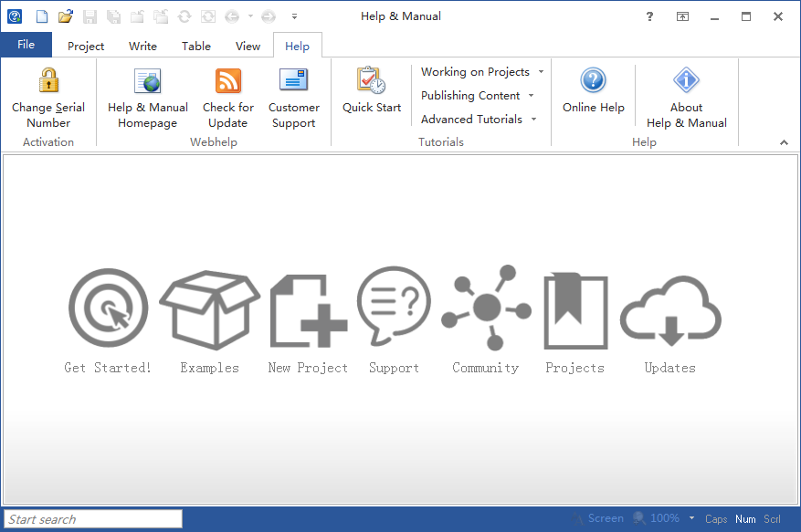
Task: Open the File menu tab
Action: click(26, 45)
